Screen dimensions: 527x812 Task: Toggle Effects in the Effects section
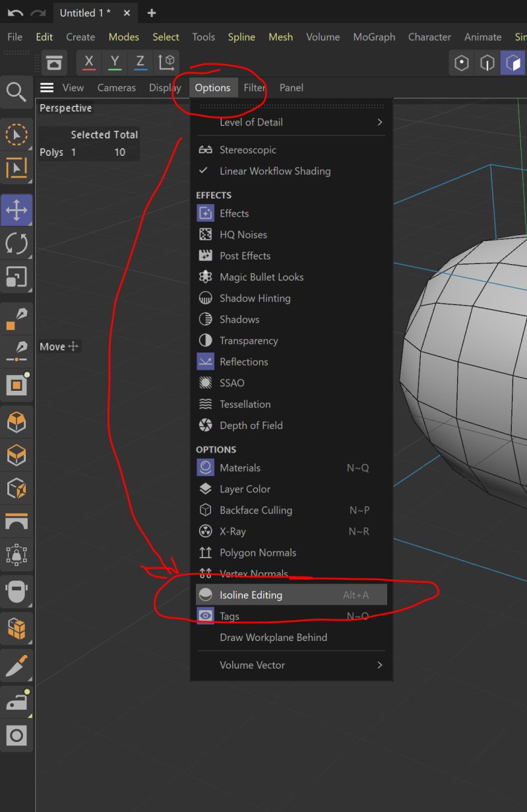click(291, 213)
